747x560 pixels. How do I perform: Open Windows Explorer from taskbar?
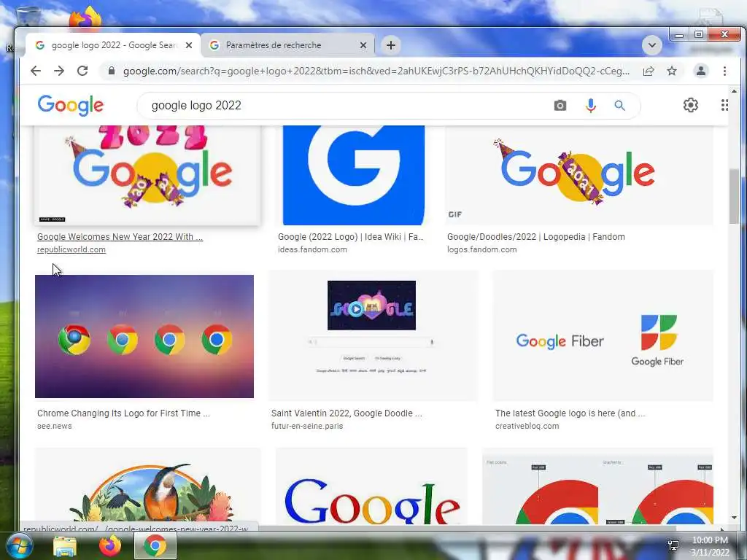(x=65, y=546)
